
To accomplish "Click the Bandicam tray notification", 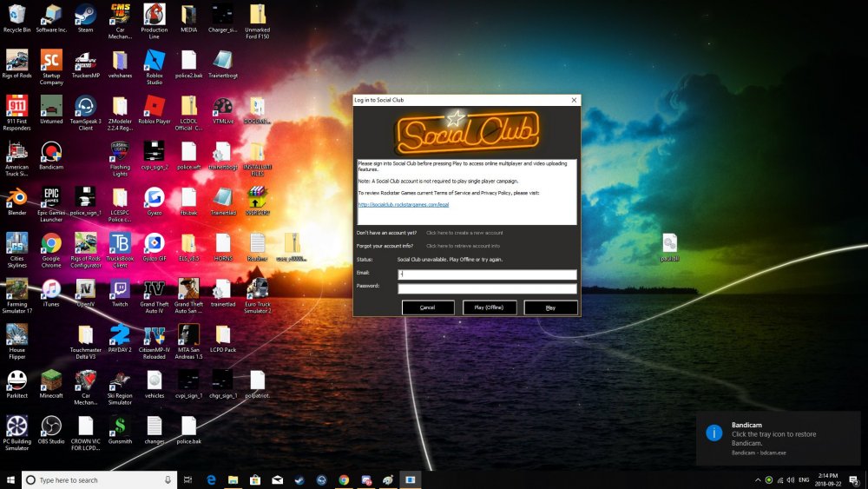I will click(779, 438).
